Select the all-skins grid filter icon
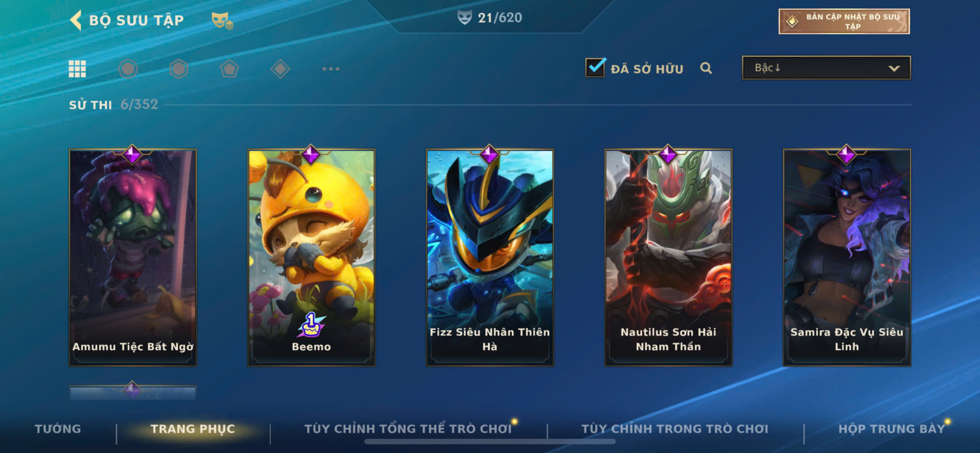Screen dimensions: 980x453 pos(77,69)
